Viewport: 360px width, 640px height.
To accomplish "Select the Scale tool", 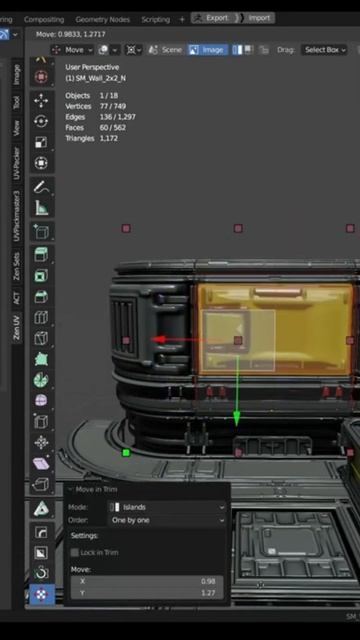I will 41,142.
